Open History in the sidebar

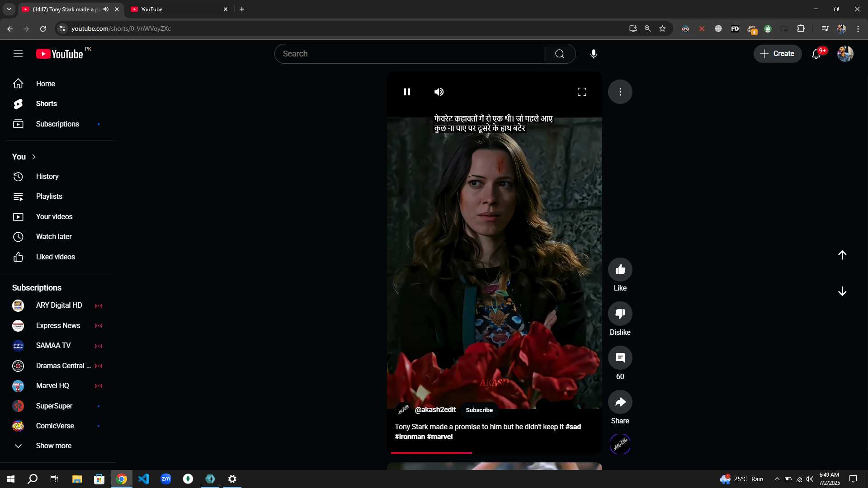(x=58, y=176)
